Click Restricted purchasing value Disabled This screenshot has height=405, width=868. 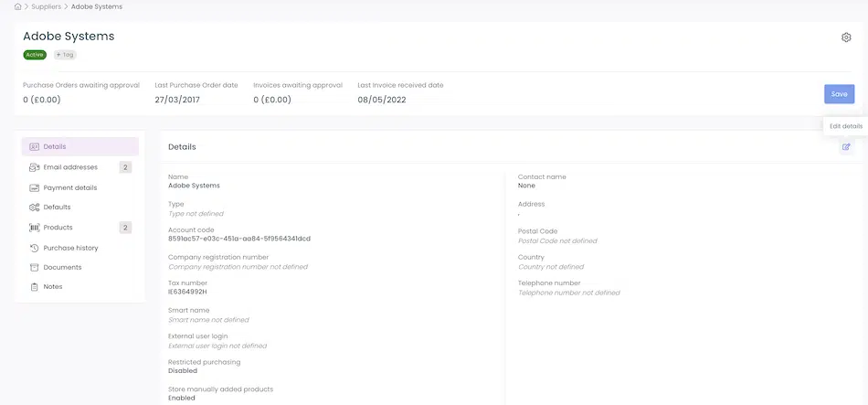(183, 371)
